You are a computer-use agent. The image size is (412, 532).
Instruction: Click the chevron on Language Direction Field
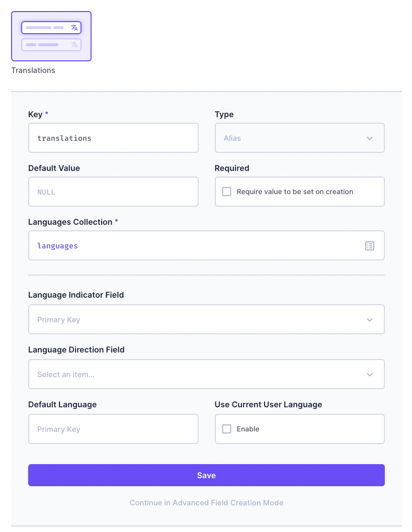click(x=370, y=374)
